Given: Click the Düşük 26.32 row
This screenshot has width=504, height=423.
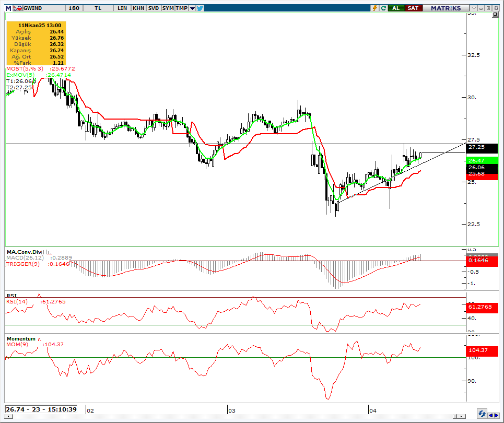Looking at the screenshot, I should pos(37,44).
